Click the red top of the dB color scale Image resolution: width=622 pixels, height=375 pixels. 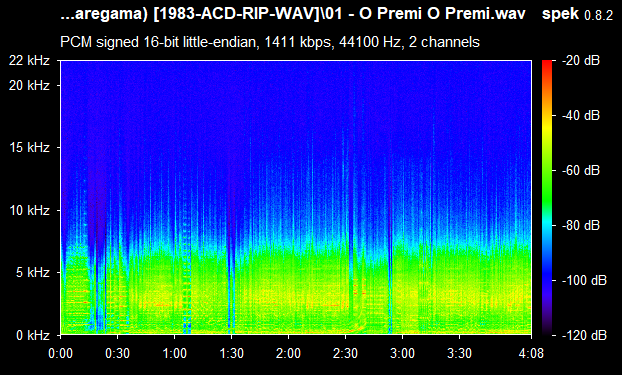point(547,63)
